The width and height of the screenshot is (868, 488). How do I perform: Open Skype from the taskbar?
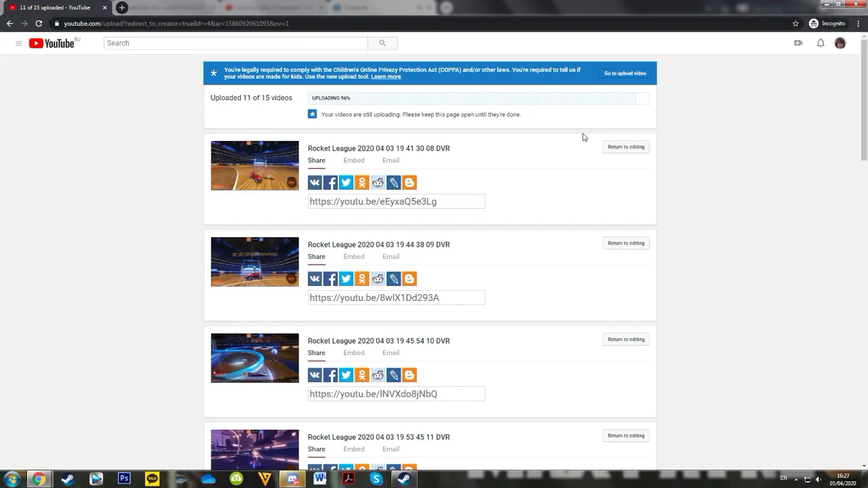coord(376,479)
